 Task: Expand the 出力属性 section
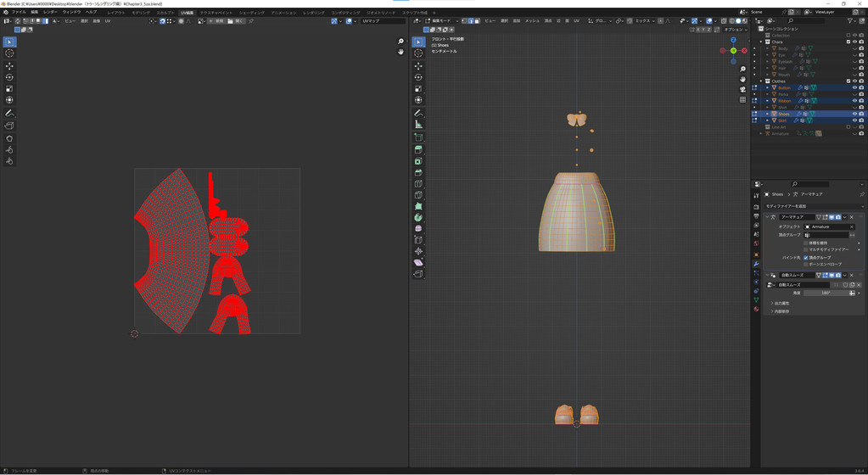tap(781, 303)
